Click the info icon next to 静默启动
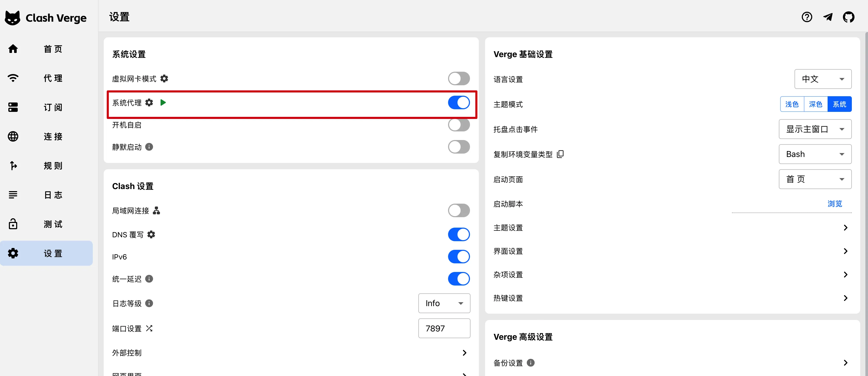This screenshot has width=868, height=376. [x=149, y=147]
